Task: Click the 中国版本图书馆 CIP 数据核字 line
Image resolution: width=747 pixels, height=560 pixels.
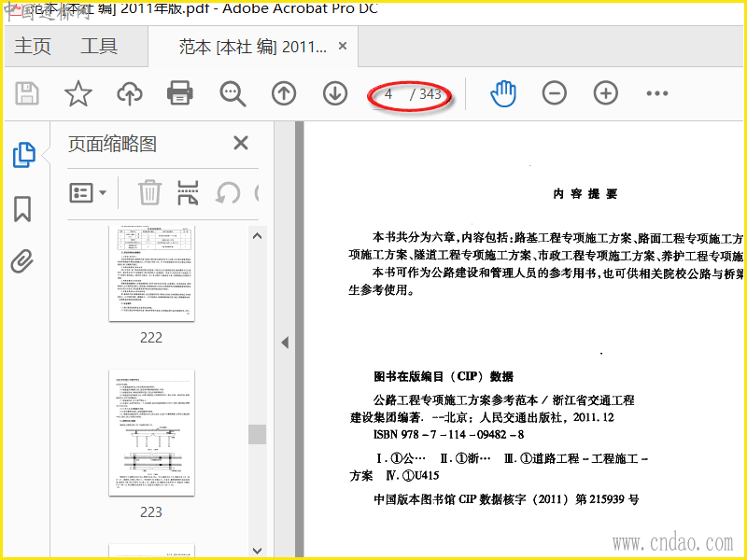Action: (x=506, y=499)
